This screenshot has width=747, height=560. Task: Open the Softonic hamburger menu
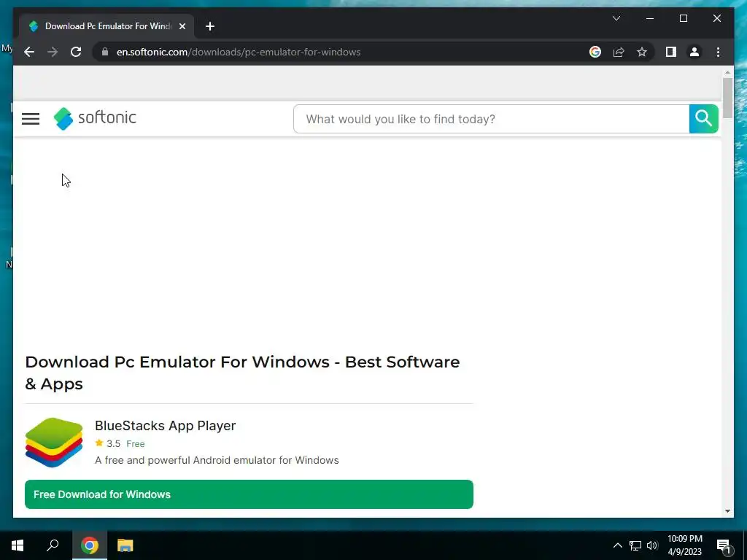pos(31,119)
